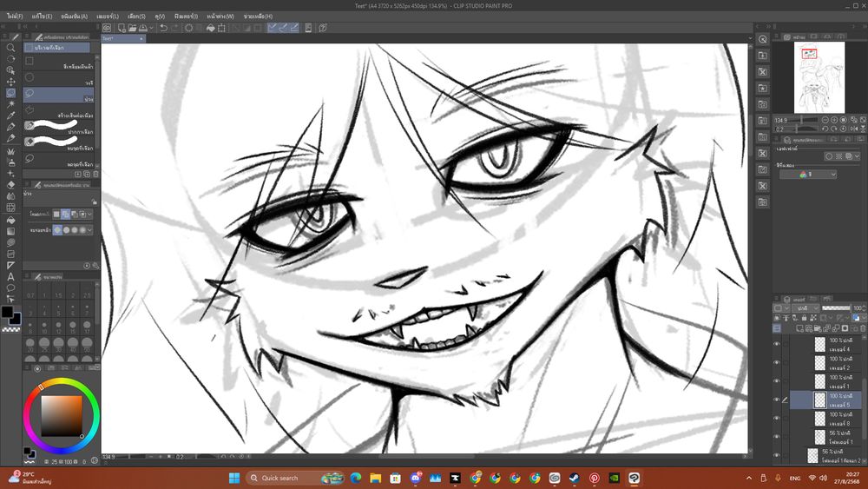Open the แก้ไข(E) Edit menu
The width and height of the screenshot is (868, 489).
point(42,16)
